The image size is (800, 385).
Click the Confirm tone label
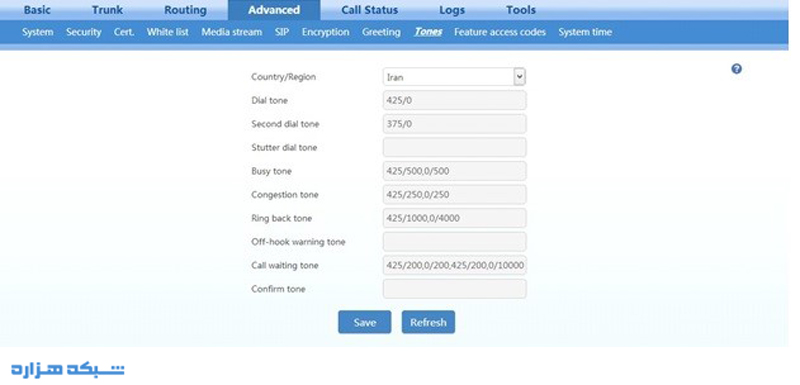click(278, 289)
